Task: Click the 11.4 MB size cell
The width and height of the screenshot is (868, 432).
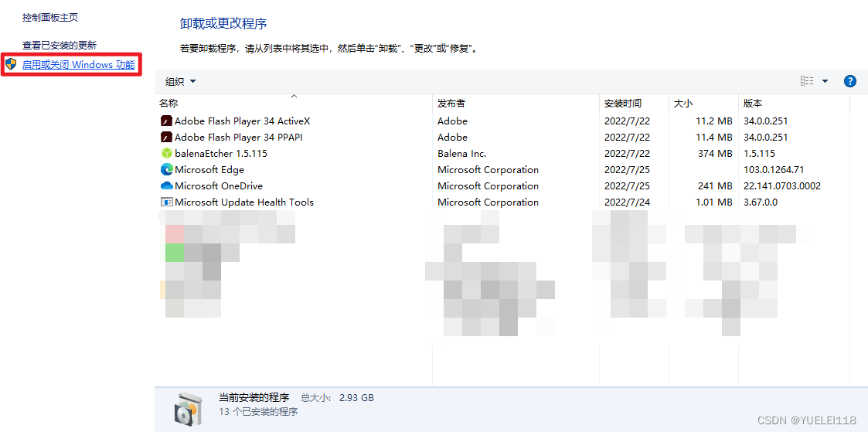Action: pos(714,138)
